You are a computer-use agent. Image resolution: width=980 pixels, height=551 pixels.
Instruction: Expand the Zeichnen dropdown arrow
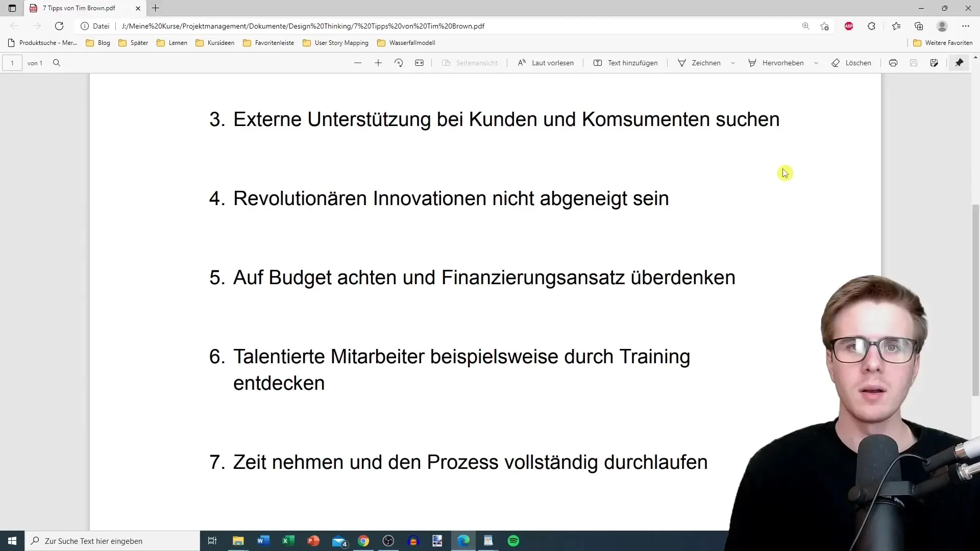point(733,63)
